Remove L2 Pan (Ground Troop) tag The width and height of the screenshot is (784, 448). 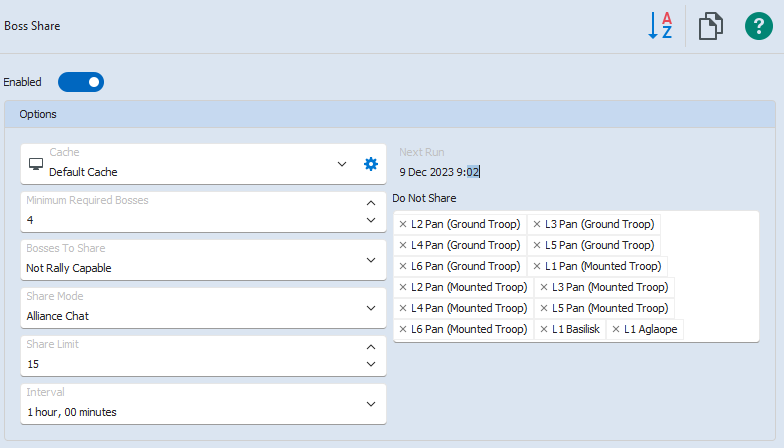coord(403,224)
